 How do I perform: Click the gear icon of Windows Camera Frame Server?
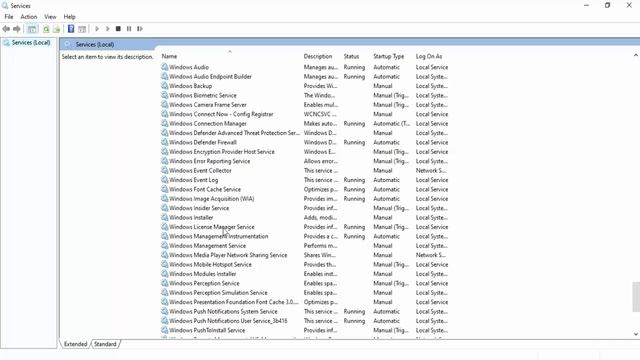tap(164, 104)
